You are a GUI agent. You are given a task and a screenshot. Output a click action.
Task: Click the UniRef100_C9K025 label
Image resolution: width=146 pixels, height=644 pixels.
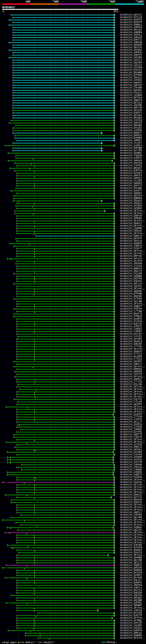click(131, 610)
